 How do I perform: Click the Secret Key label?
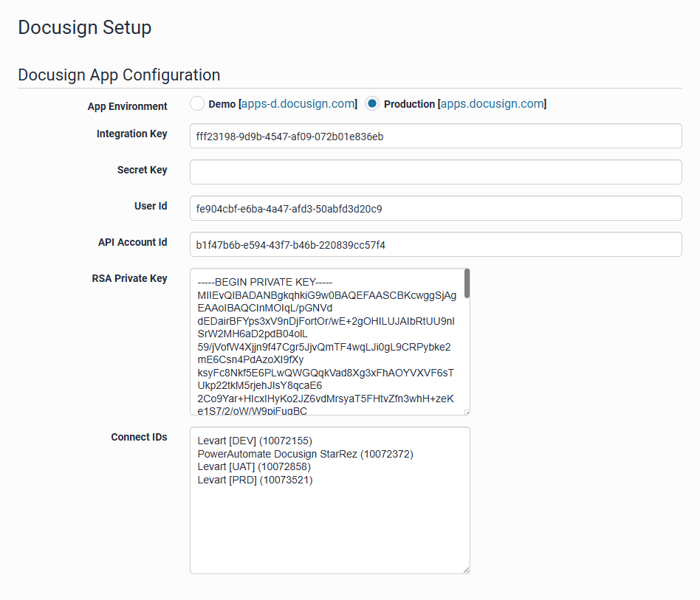pyautogui.click(x=142, y=170)
